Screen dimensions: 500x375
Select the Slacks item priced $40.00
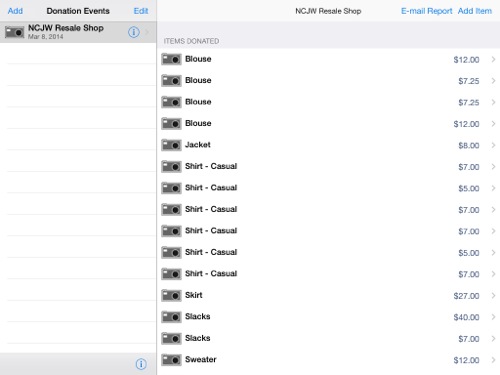328,317
